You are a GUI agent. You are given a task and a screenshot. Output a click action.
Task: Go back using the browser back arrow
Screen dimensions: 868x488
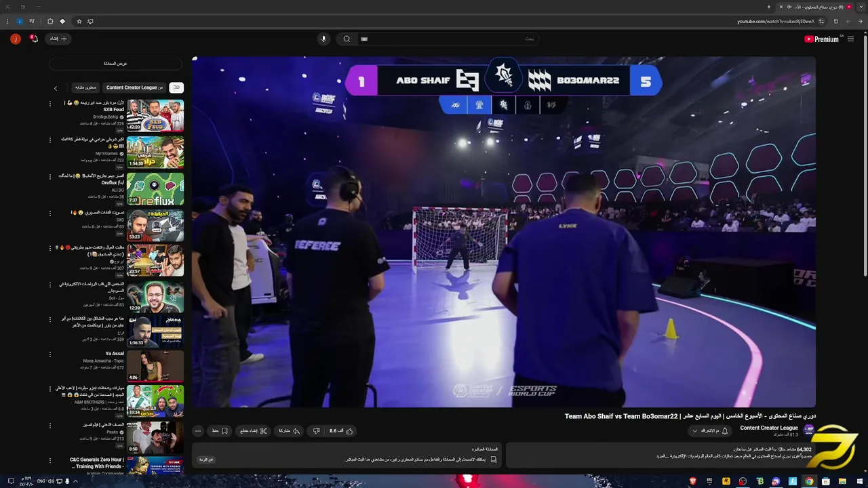pos(860,21)
